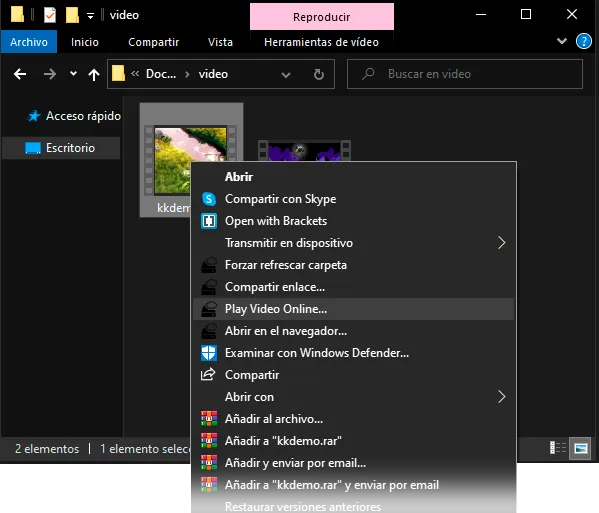This screenshot has height=513, width=599.
Task: Select Añadir a "kkdemo.rar" entry
Action: [353, 441]
